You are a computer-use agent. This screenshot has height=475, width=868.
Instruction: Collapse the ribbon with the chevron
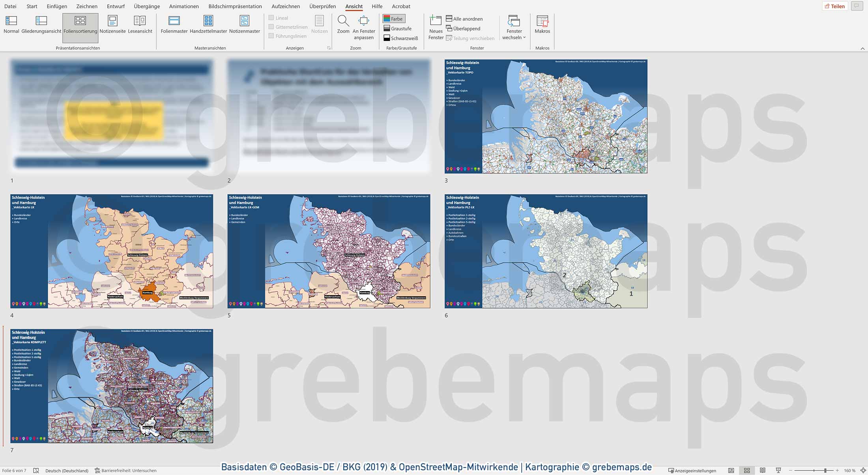click(862, 49)
